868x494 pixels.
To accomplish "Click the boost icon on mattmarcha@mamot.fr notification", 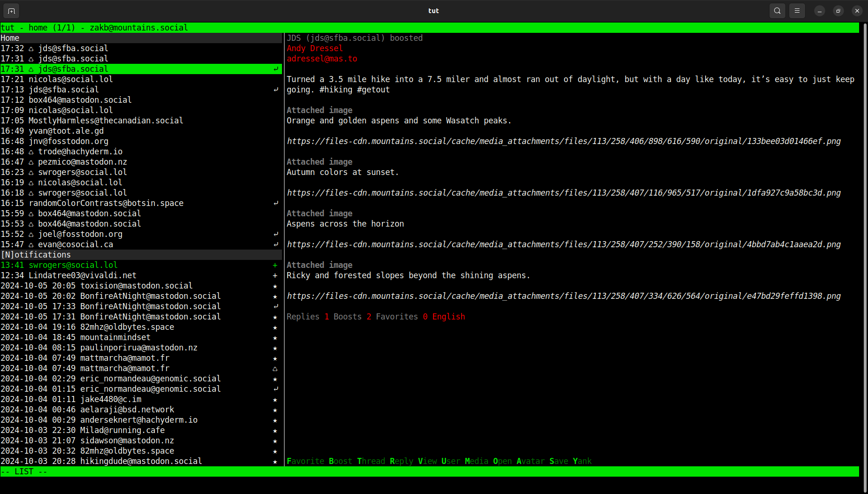I will [275, 369].
